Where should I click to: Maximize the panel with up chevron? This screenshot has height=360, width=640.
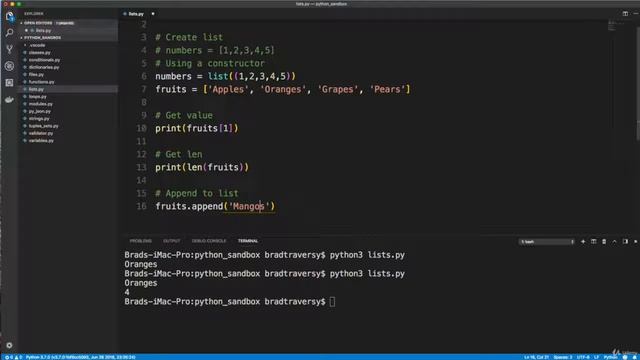click(614, 242)
